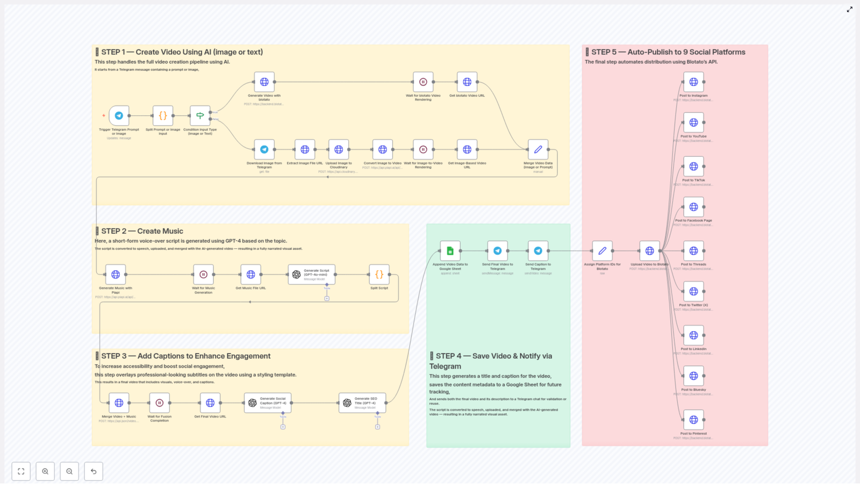Click the fit-to-view button
This screenshot has height=504, width=860.
click(21, 471)
